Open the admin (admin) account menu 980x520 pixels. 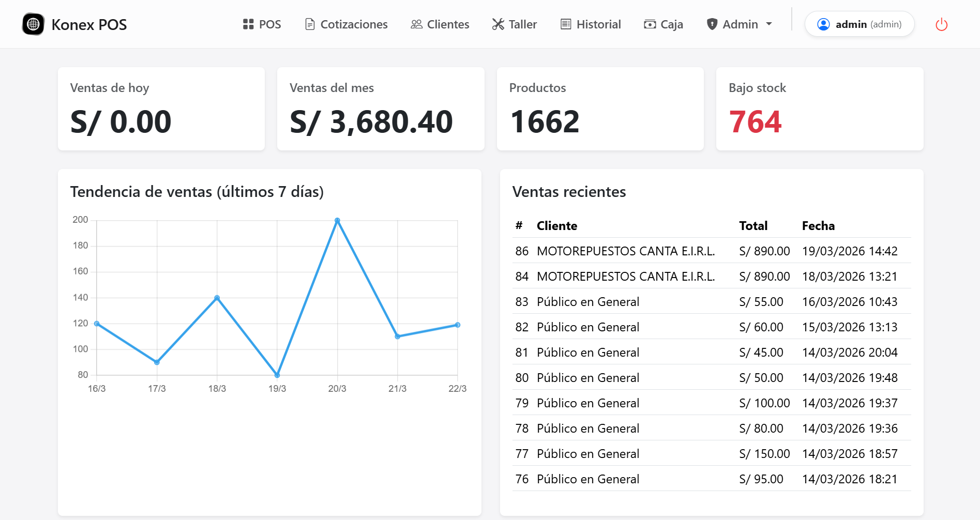(x=860, y=24)
